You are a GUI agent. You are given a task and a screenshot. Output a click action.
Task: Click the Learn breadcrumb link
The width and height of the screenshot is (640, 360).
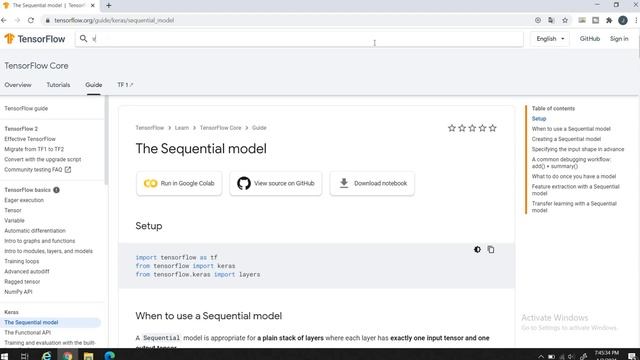182,128
